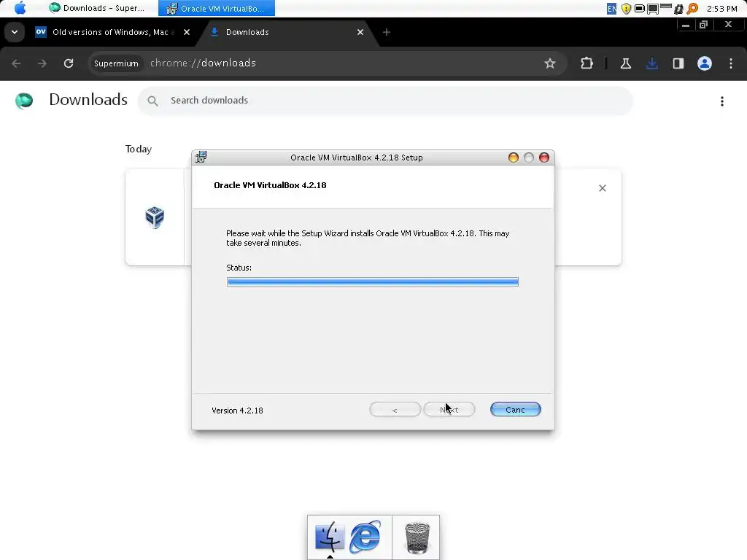Reload the downloads page
The width and height of the screenshot is (747, 560).
coord(69,63)
